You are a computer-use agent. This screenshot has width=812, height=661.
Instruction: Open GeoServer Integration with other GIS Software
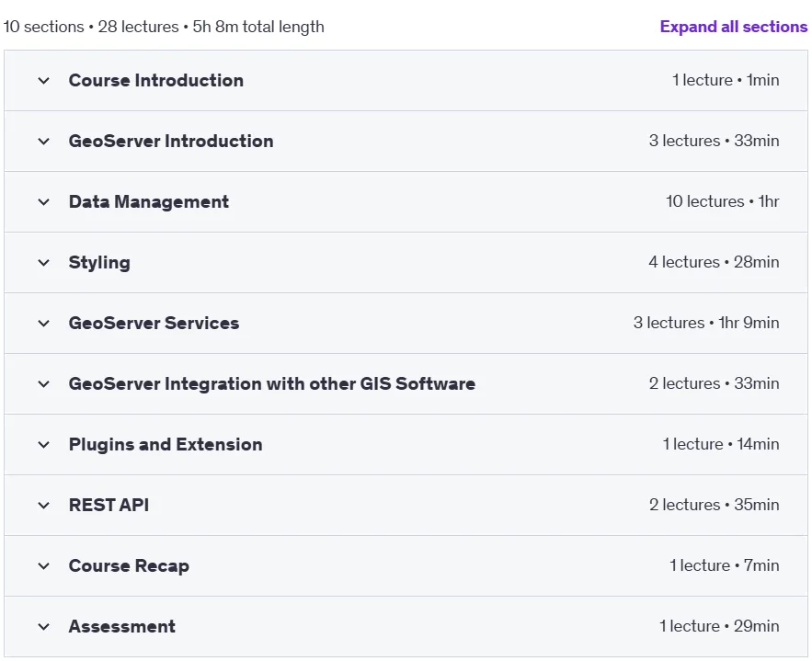coord(272,383)
